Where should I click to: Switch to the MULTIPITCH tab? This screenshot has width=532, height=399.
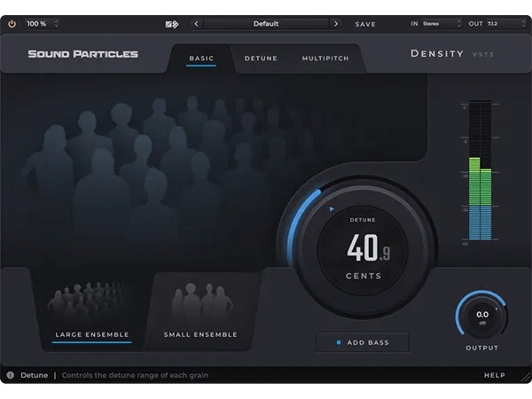coord(325,59)
